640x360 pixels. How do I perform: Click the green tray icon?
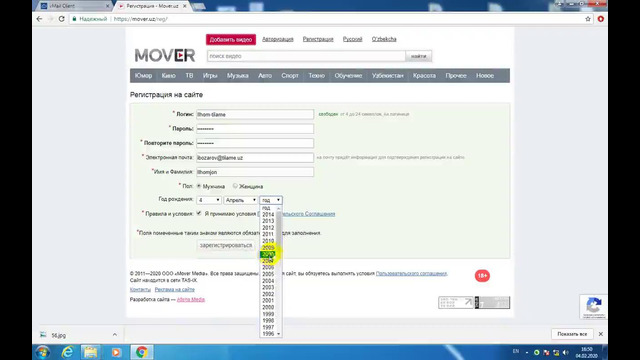tap(536, 352)
